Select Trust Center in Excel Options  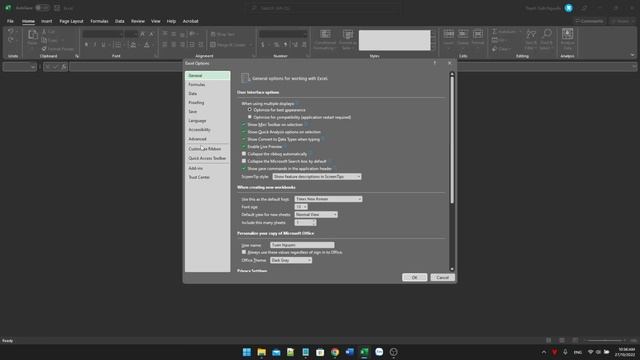pyautogui.click(x=207, y=177)
